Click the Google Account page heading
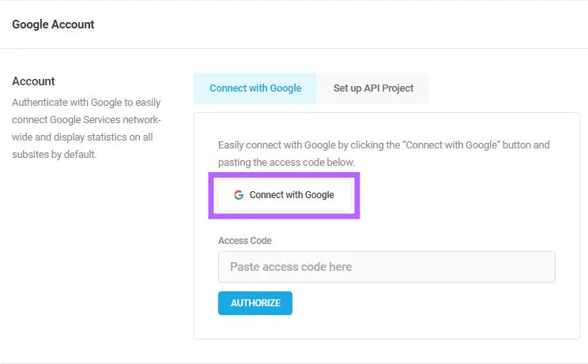This screenshot has width=588, height=364. click(53, 24)
